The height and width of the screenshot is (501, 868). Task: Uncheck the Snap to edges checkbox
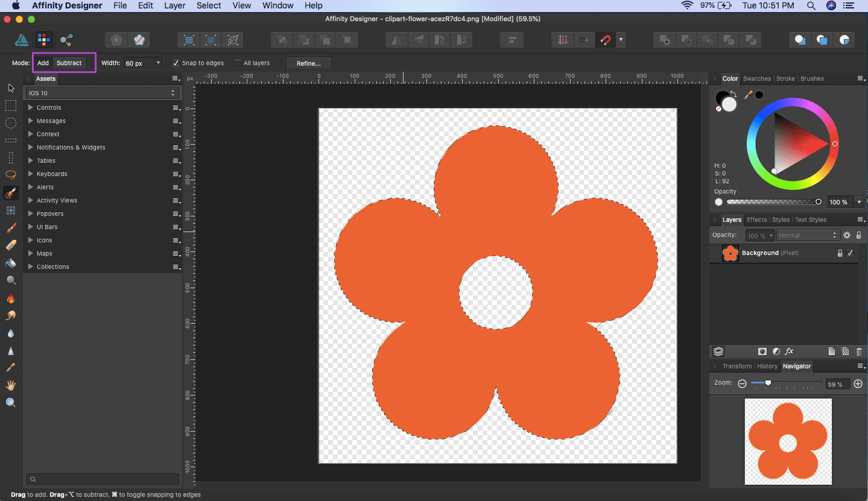click(x=176, y=63)
